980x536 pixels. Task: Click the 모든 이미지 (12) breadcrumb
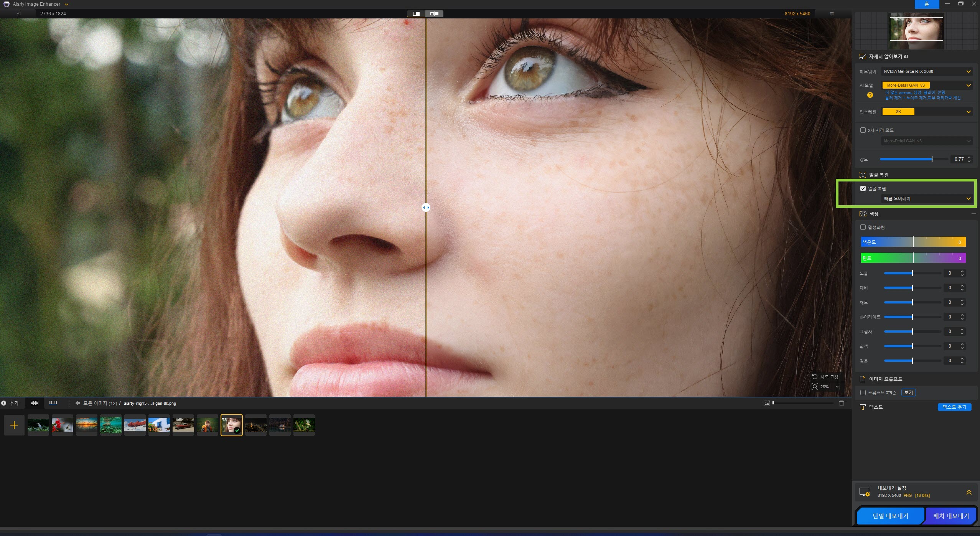coord(100,403)
